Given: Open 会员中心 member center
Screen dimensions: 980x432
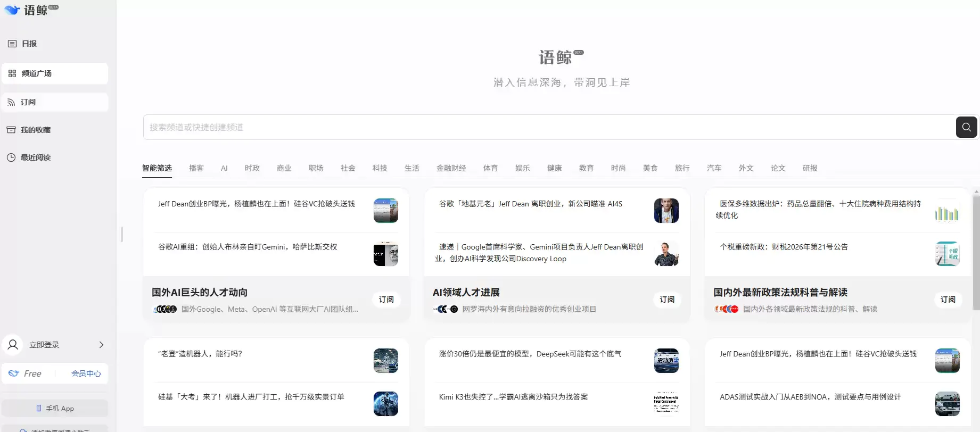Looking at the screenshot, I should (86, 373).
